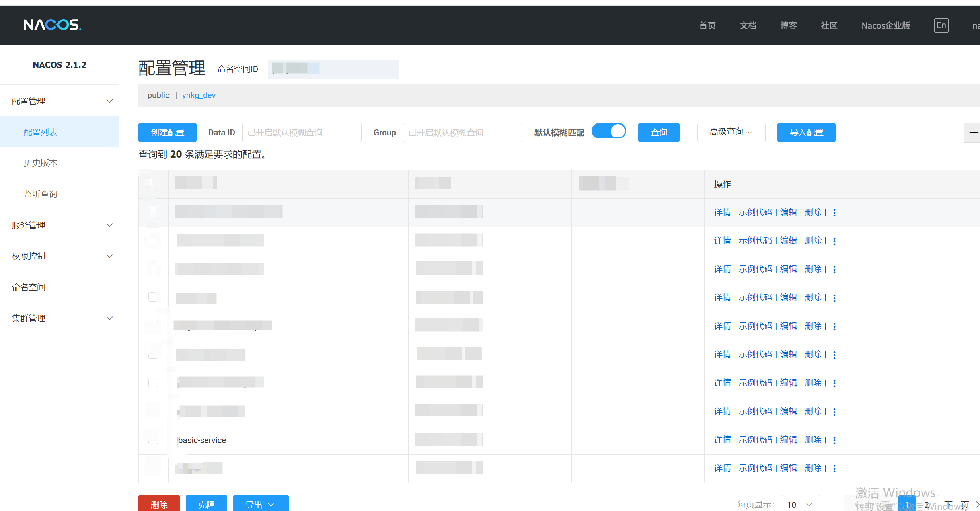Open 示例代码 for the basic-service row
The image size is (980, 511).
pos(755,440)
